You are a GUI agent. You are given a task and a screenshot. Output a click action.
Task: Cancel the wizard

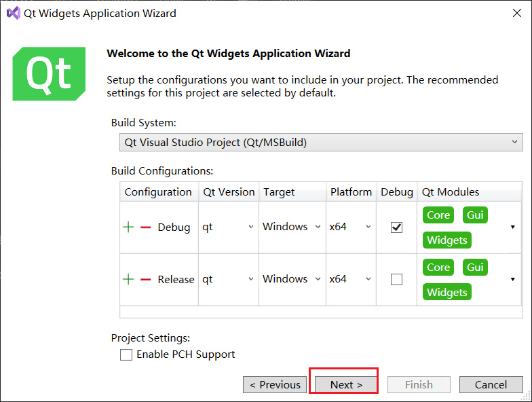491,384
